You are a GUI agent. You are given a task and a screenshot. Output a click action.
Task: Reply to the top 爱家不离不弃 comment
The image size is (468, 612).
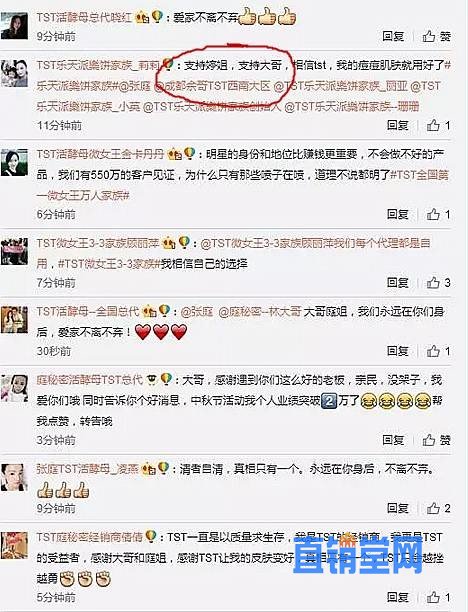(x=393, y=36)
